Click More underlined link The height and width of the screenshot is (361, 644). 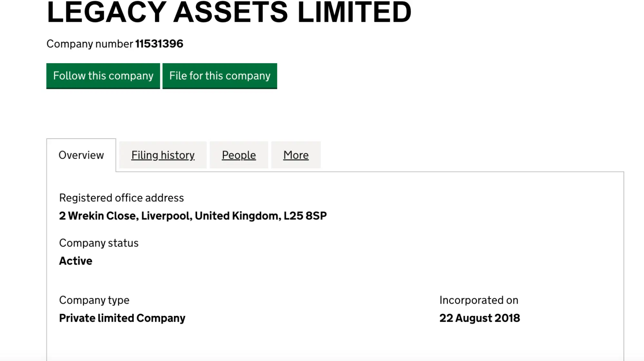pos(295,155)
